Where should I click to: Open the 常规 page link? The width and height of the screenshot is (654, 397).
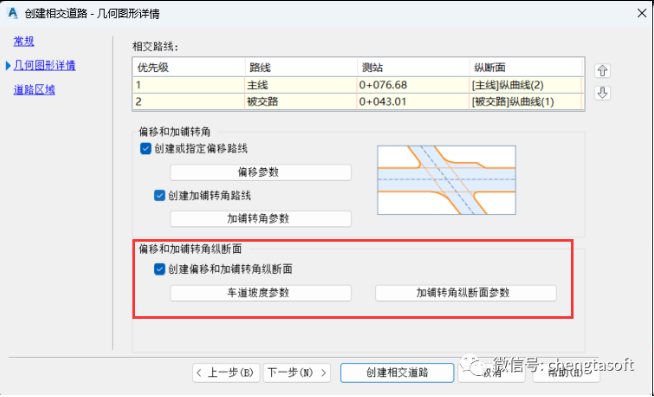click(24, 41)
